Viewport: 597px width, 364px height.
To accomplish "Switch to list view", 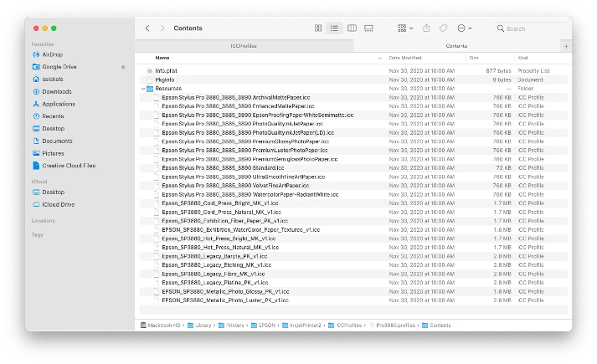I will (334, 28).
